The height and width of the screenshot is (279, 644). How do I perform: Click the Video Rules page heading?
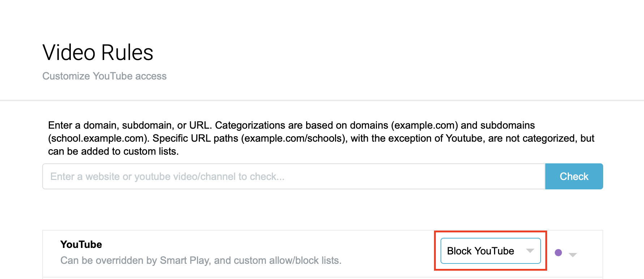[x=98, y=53]
